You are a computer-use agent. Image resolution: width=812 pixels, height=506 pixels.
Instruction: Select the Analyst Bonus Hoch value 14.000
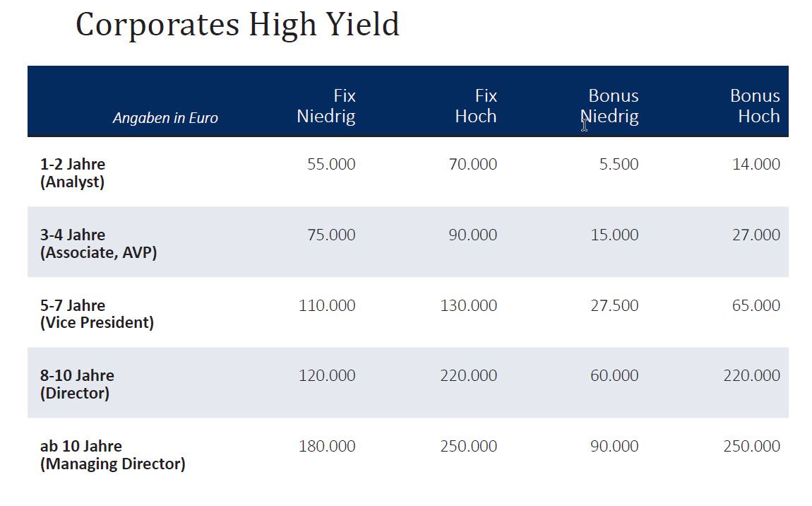756,165
